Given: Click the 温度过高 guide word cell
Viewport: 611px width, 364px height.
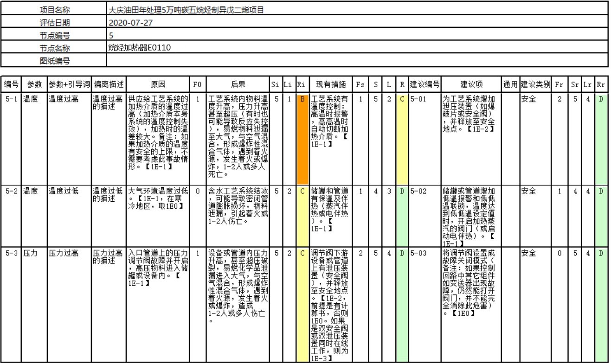Looking at the screenshot, I should tap(69, 139).
